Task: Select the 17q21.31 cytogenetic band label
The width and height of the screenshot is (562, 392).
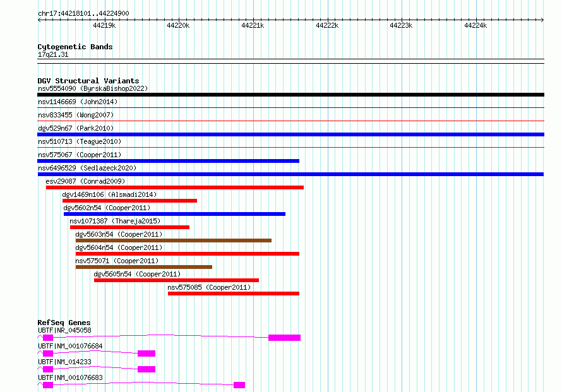Action: click(x=53, y=54)
